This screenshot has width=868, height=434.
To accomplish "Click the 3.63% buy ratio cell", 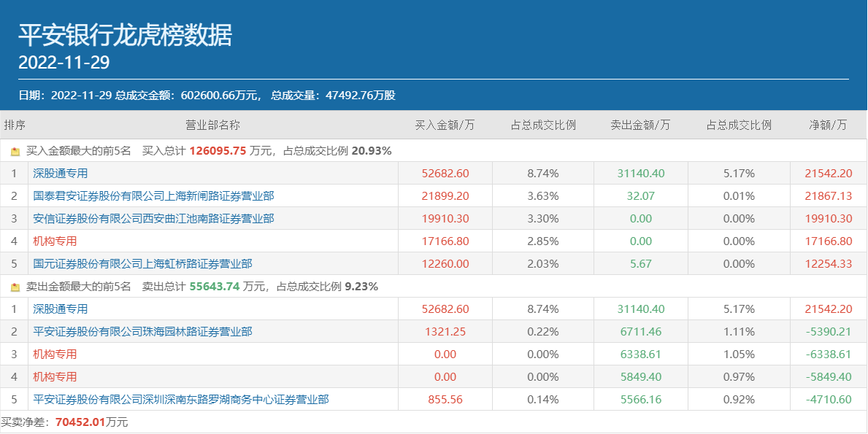I will pos(543,195).
